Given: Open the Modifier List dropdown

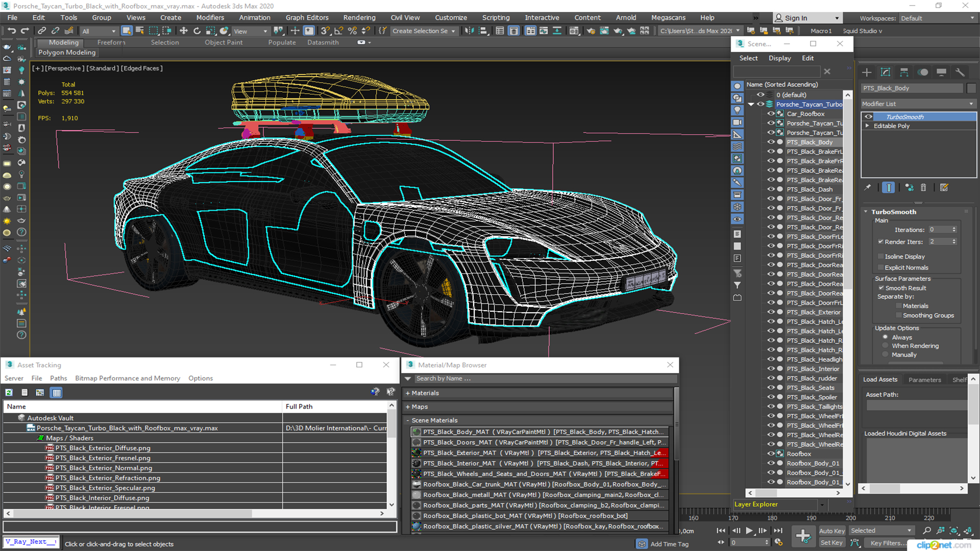Looking at the screenshot, I should click(918, 104).
